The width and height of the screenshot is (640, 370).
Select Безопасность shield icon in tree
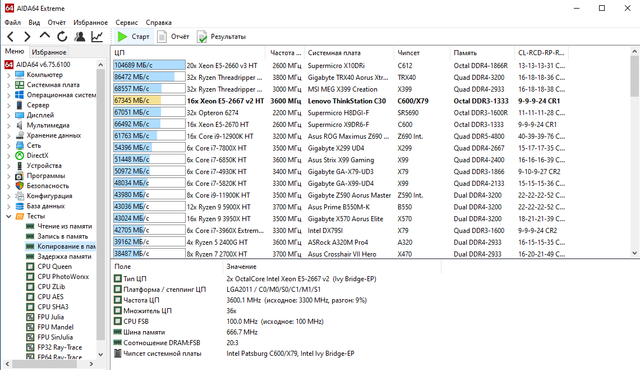click(x=20, y=186)
